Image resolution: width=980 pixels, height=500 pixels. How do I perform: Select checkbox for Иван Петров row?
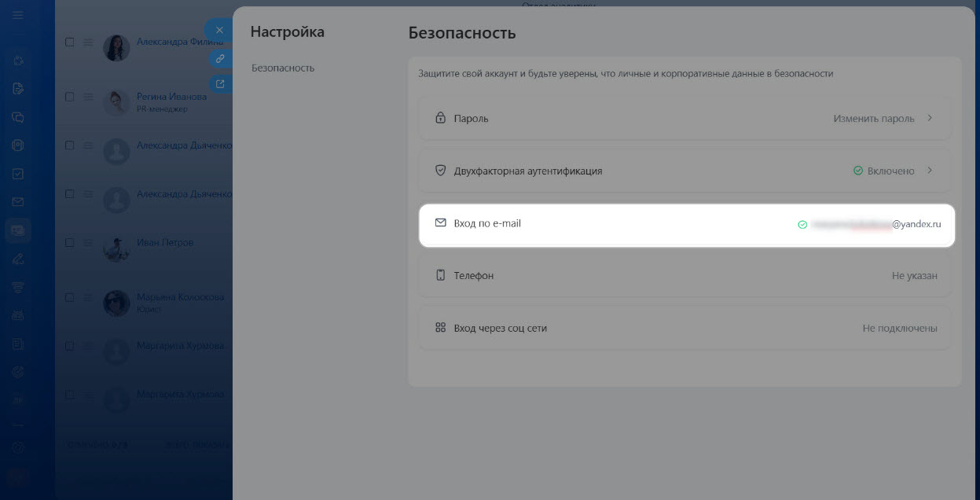[70, 243]
